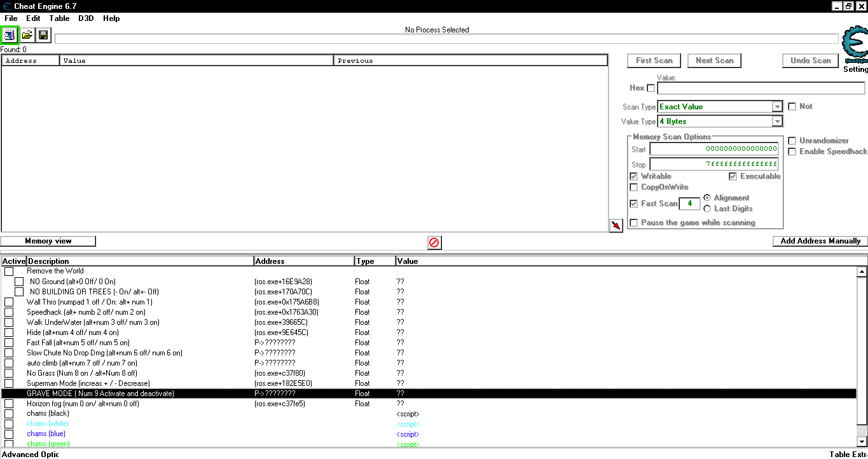The width and height of the screenshot is (868, 459).
Task: Open the Value Type dropdown
Action: click(x=777, y=121)
